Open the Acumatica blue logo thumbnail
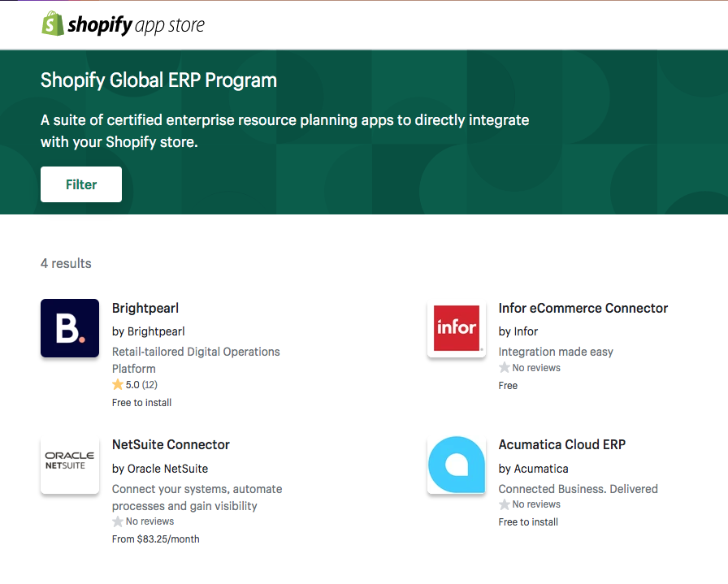The image size is (728, 584). (x=457, y=465)
